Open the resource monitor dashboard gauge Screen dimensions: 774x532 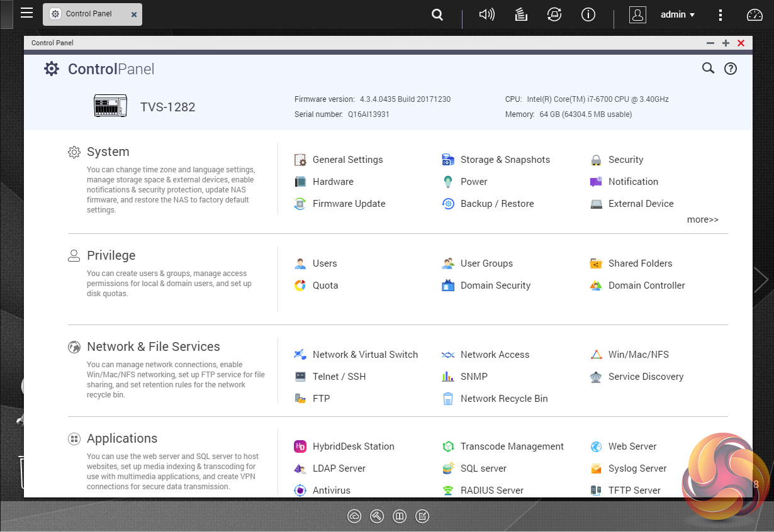click(x=754, y=15)
